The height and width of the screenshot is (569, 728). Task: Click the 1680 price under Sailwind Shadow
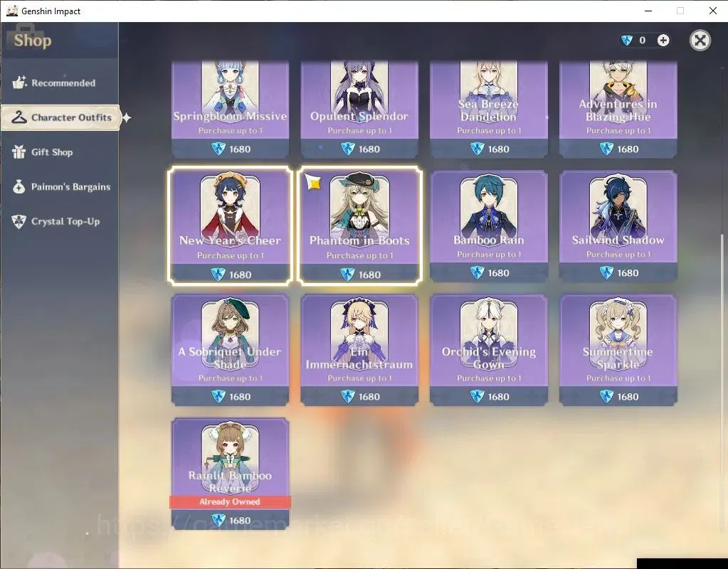click(628, 273)
